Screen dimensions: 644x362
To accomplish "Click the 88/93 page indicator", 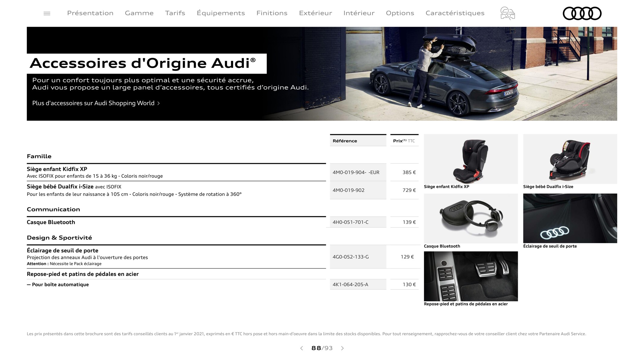I will point(322,348).
